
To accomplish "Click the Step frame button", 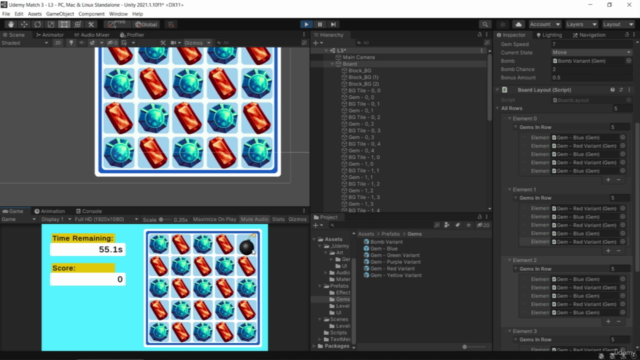I will point(333,24).
